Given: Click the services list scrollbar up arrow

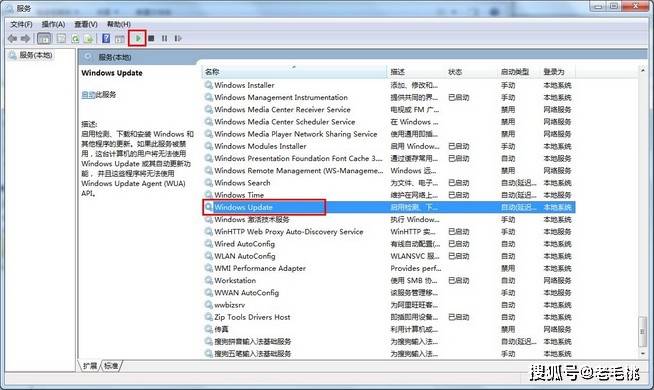Looking at the screenshot, I should [x=643, y=71].
